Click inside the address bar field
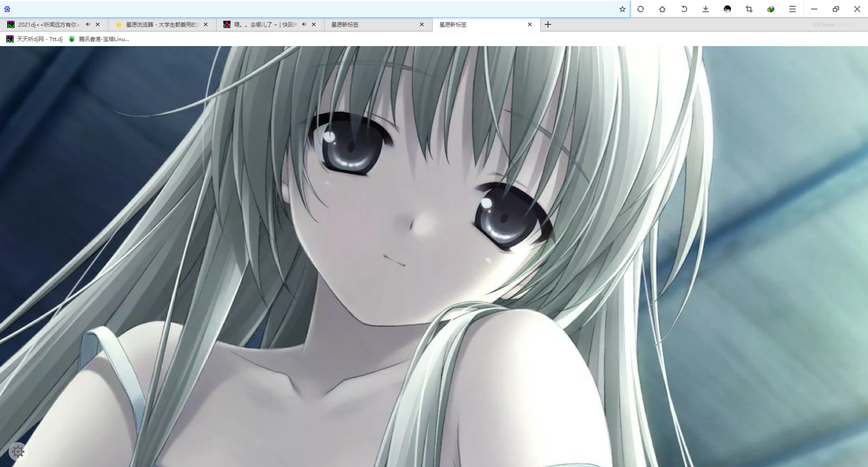Image resolution: width=868 pixels, height=467 pixels. click(314, 9)
